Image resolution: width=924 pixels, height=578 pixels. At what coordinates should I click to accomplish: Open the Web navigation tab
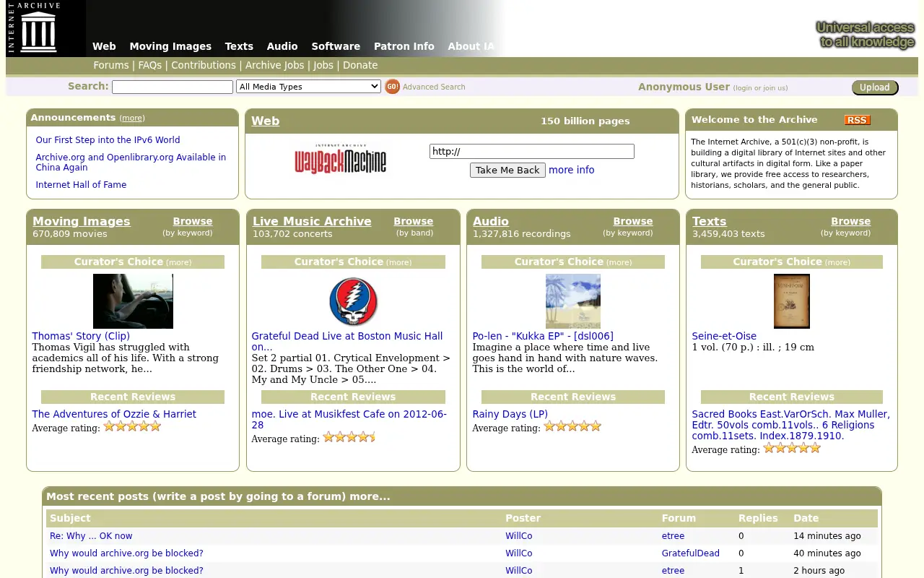coord(104,46)
